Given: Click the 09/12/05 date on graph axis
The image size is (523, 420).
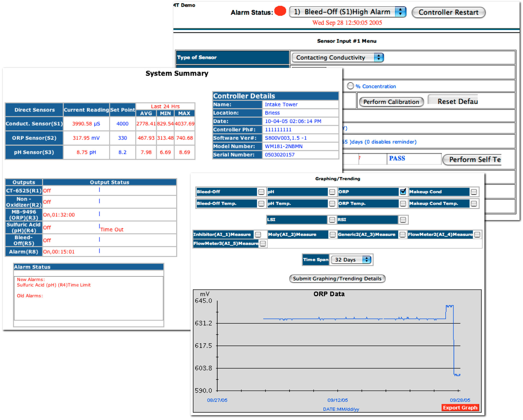Looking at the screenshot, I should click(x=337, y=400).
